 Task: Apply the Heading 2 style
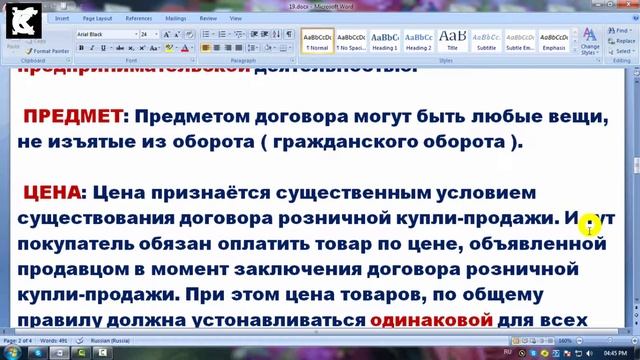(x=419, y=41)
